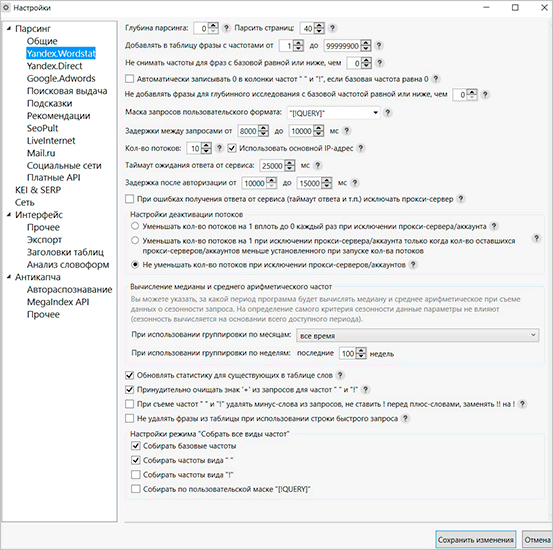Enable Собирать частоты вида "!" checkbox

pos(135,475)
